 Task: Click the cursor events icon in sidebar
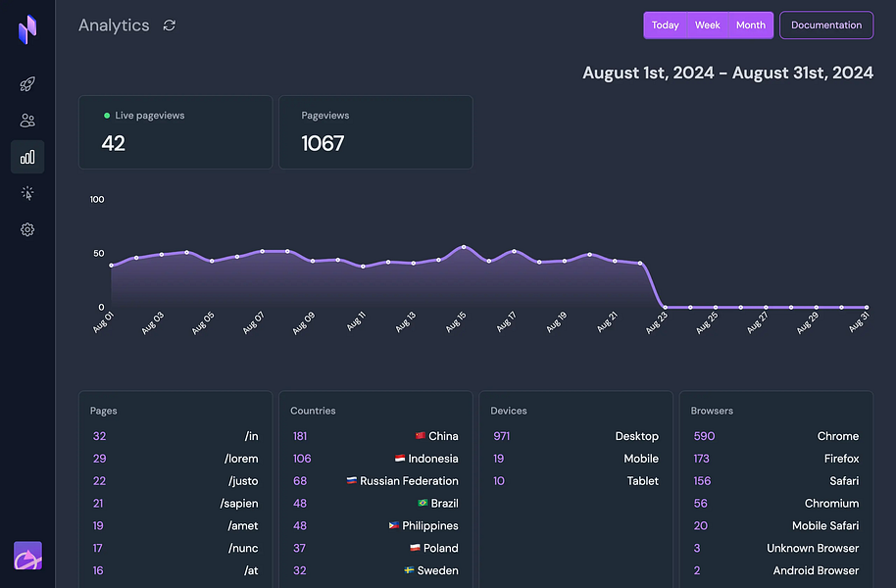[26, 193]
